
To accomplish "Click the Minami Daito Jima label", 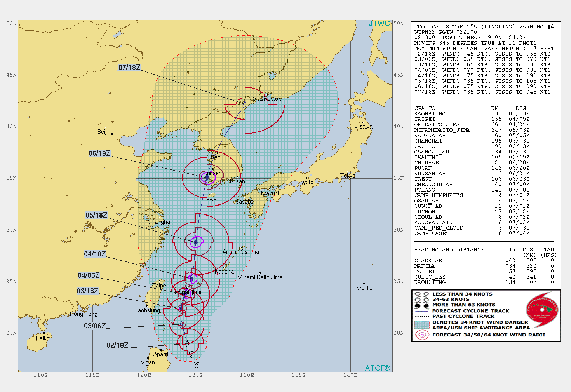I will click(x=260, y=277).
